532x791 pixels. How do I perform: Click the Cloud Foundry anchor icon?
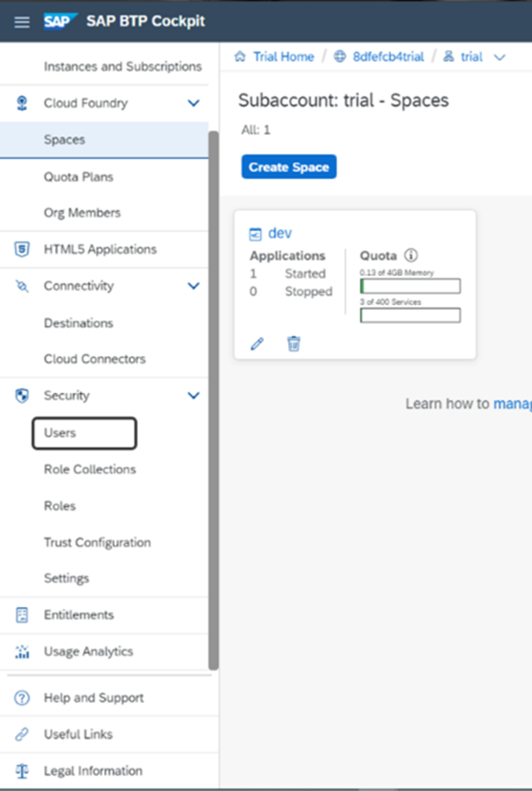(x=22, y=103)
